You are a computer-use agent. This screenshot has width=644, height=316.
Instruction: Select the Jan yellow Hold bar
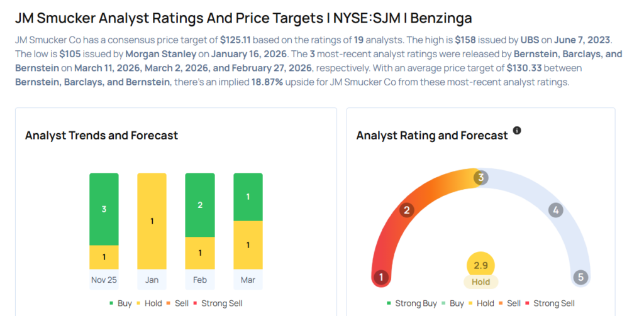(152, 221)
